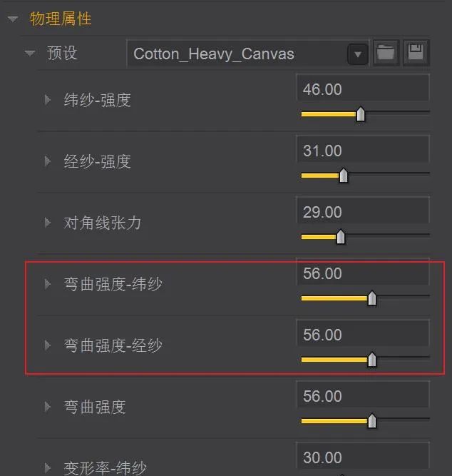Click the 弯曲强度-纬纱 slider handle
The height and width of the screenshot is (476, 452).
click(x=372, y=298)
